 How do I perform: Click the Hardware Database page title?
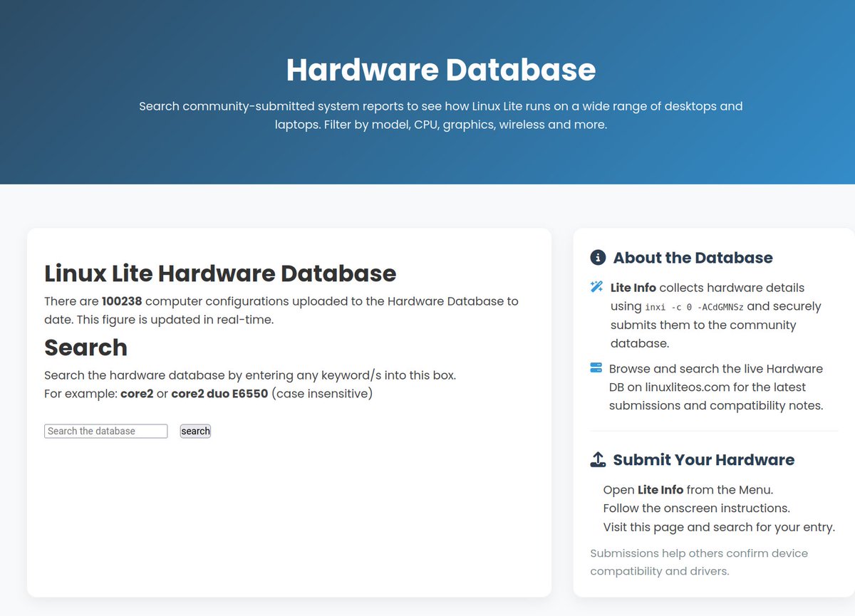pos(441,70)
